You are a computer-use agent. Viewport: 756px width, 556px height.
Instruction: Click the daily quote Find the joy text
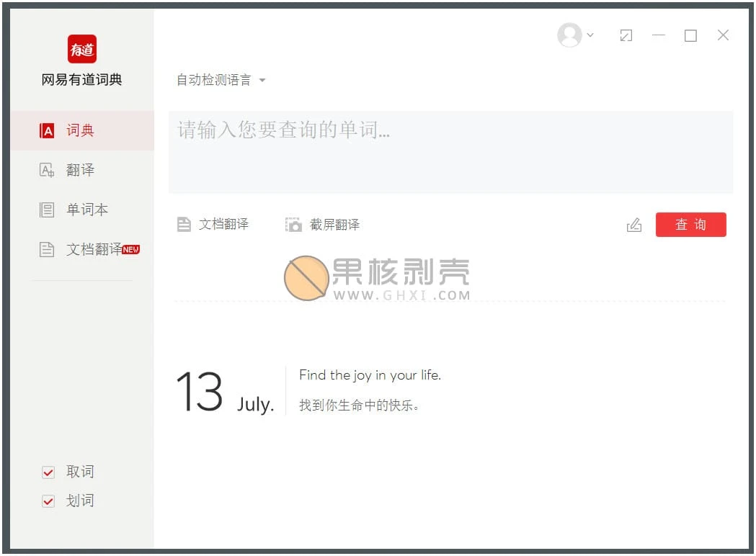(370, 375)
